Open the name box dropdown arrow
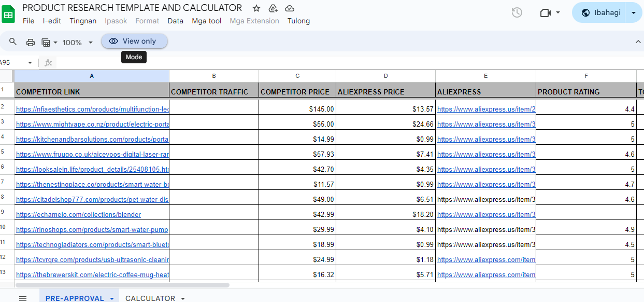The image size is (644, 302). 30,63
